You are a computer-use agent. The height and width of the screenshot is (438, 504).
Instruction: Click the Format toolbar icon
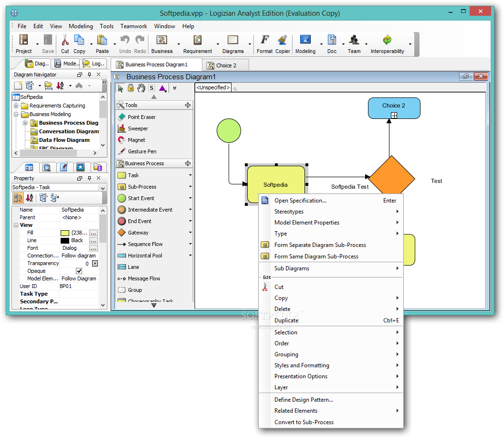264,40
